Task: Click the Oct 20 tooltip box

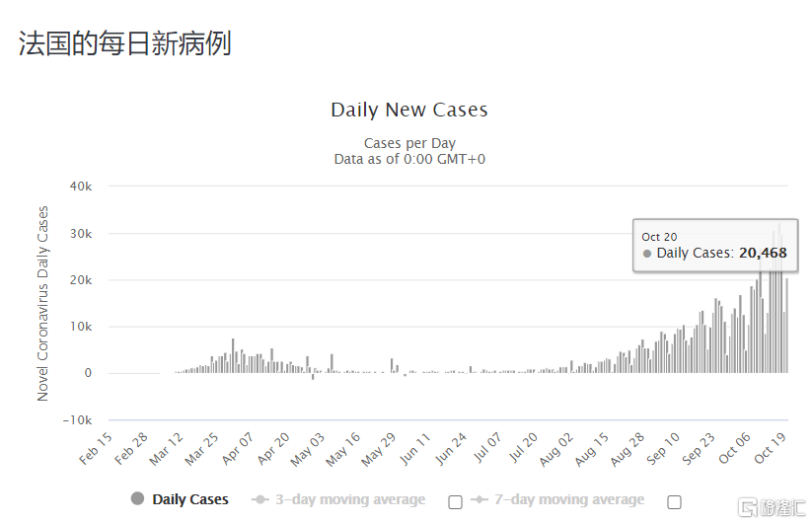Action: tap(715, 246)
